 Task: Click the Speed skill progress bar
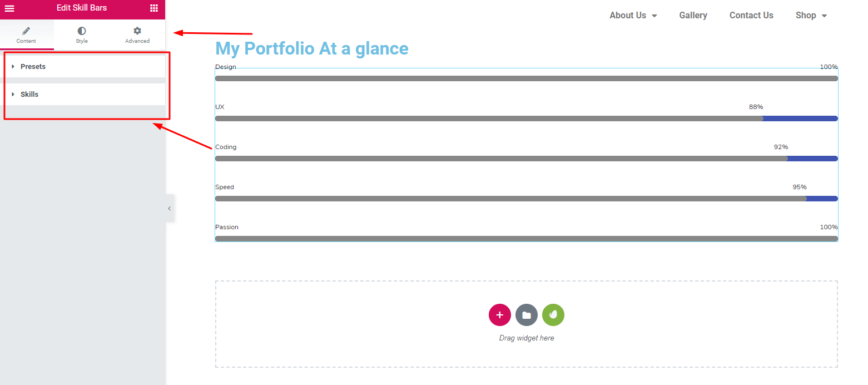(526, 199)
